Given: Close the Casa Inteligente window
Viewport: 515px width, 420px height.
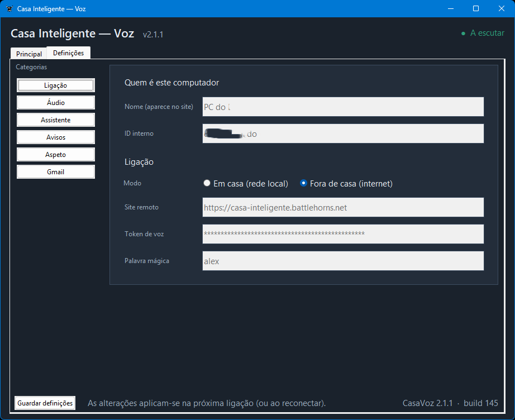Looking at the screenshot, I should click(x=501, y=9).
